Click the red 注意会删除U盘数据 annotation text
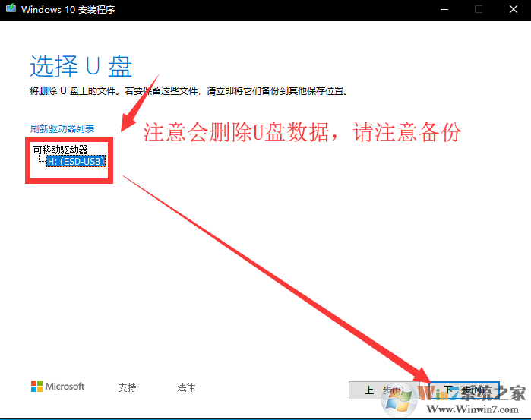531x420 pixels. pyautogui.click(x=302, y=133)
